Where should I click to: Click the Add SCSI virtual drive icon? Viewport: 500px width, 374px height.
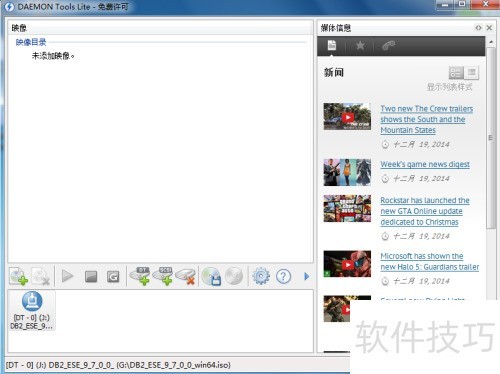point(163,276)
